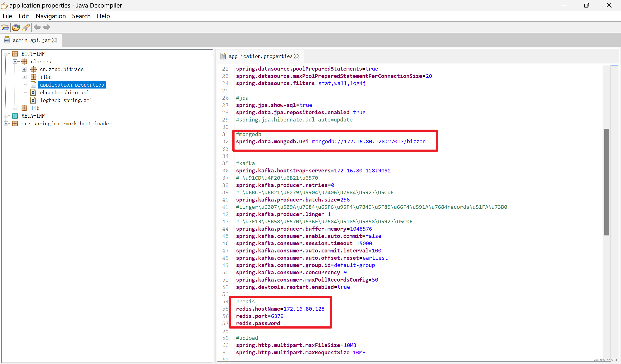Select the ehcache-shiro.xml file icon
Viewport: 621px width, 364px height.
(x=33, y=93)
